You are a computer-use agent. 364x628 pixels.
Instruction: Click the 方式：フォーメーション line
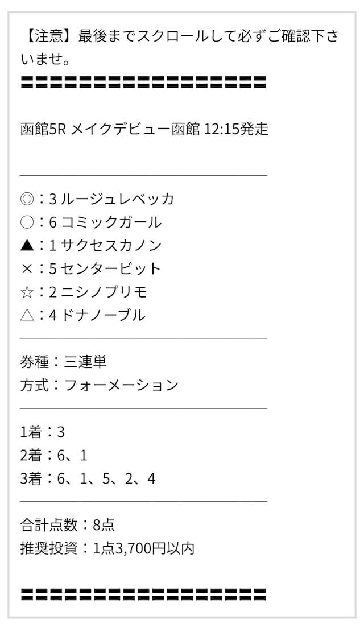coord(100,385)
